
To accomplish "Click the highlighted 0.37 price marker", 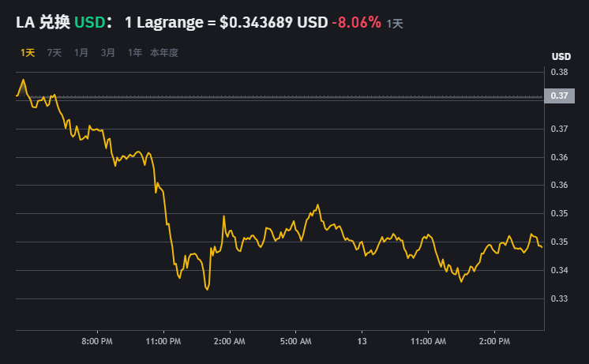I will [x=559, y=96].
